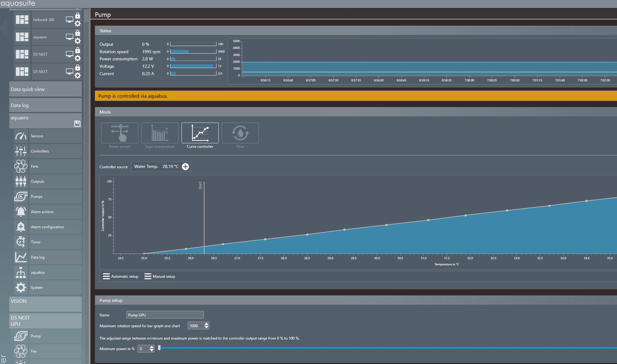Screen dimensions: 617x364
Task: Open the aquabus menu item
Action: (38, 272)
